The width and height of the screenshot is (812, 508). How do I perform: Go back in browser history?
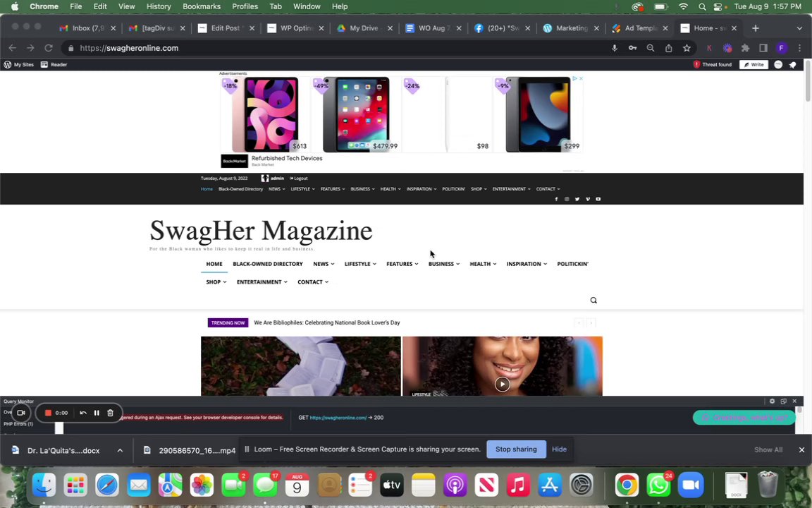pyautogui.click(x=13, y=48)
